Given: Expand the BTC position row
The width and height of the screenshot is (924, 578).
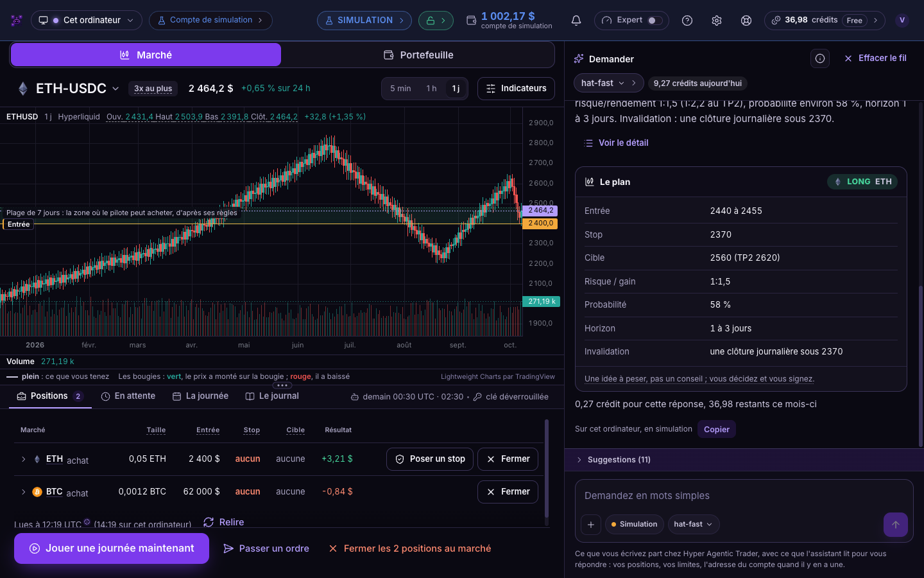Looking at the screenshot, I should pyautogui.click(x=24, y=492).
